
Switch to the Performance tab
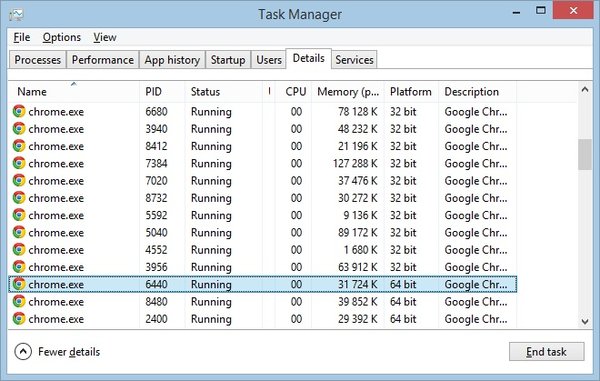point(103,60)
